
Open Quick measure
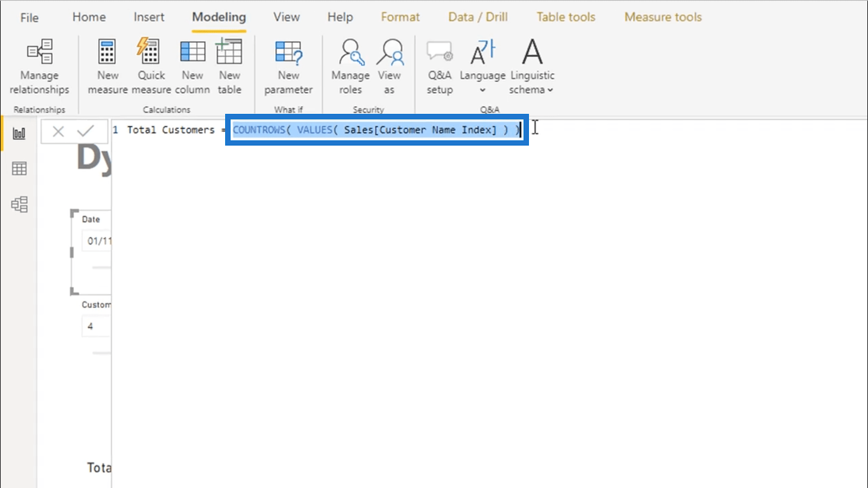[x=151, y=67]
